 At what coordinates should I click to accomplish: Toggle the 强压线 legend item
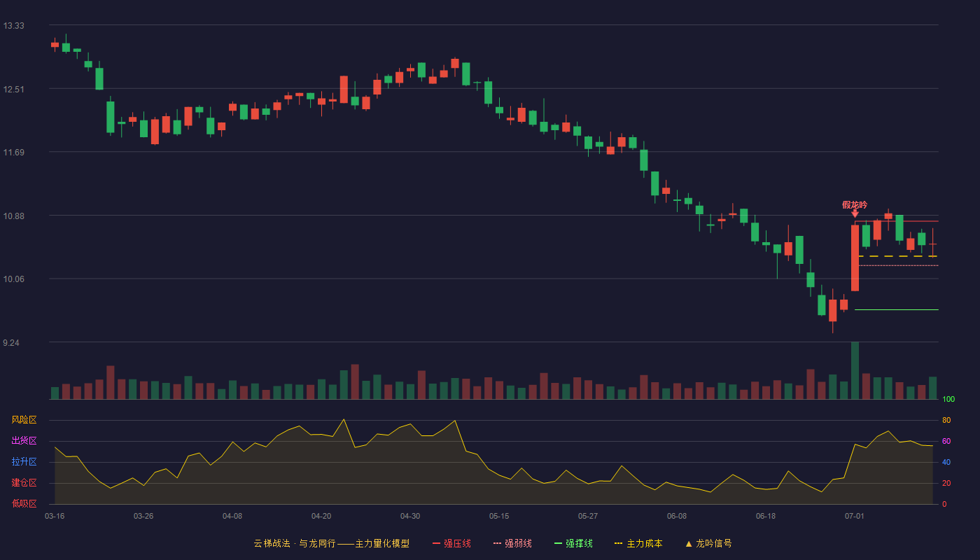coord(451,543)
